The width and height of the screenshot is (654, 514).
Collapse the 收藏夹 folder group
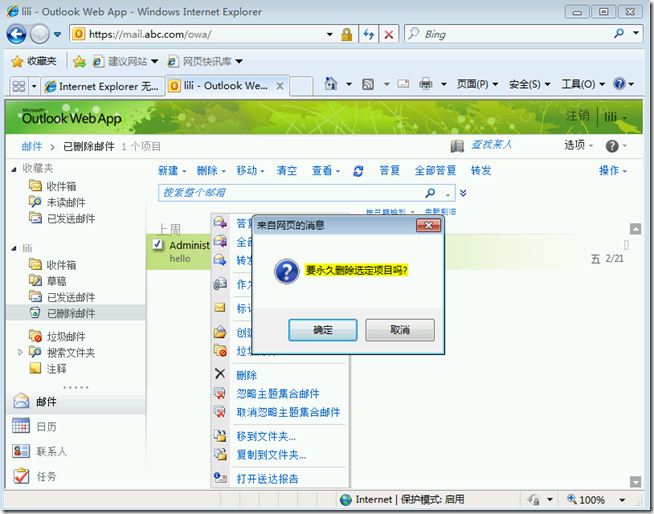click(x=14, y=169)
